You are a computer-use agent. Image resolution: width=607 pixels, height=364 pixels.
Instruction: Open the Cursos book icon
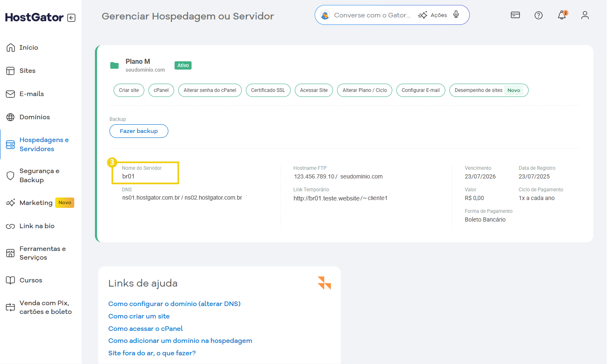click(10, 280)
